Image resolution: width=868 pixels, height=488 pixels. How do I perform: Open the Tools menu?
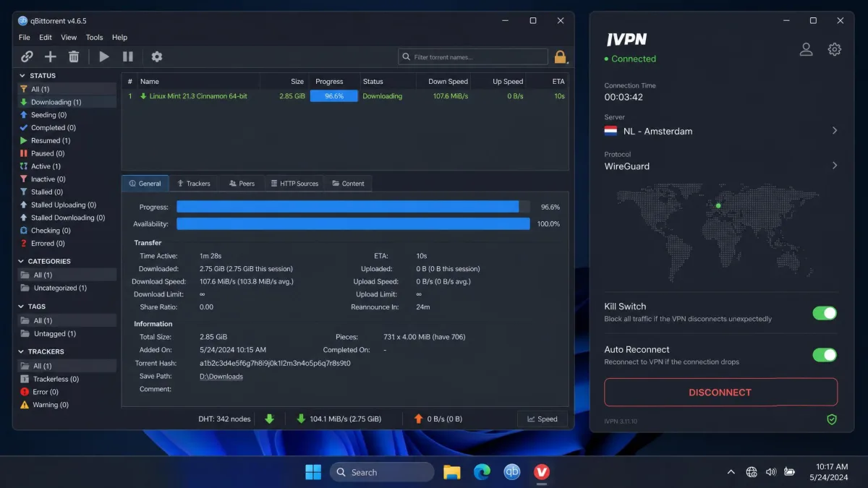click(x=94, y=38)
